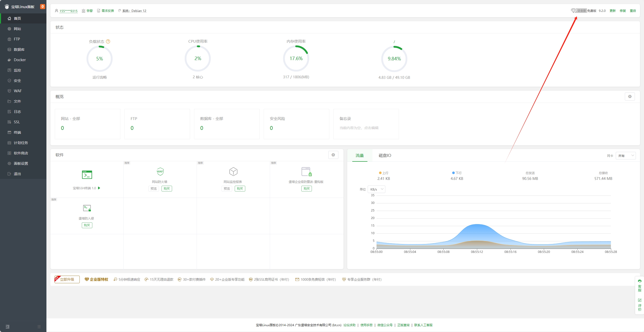The height and width of the screenshot is (332, 644).
Task: Click the overview settings gear icon
Action: click(630, 97)
